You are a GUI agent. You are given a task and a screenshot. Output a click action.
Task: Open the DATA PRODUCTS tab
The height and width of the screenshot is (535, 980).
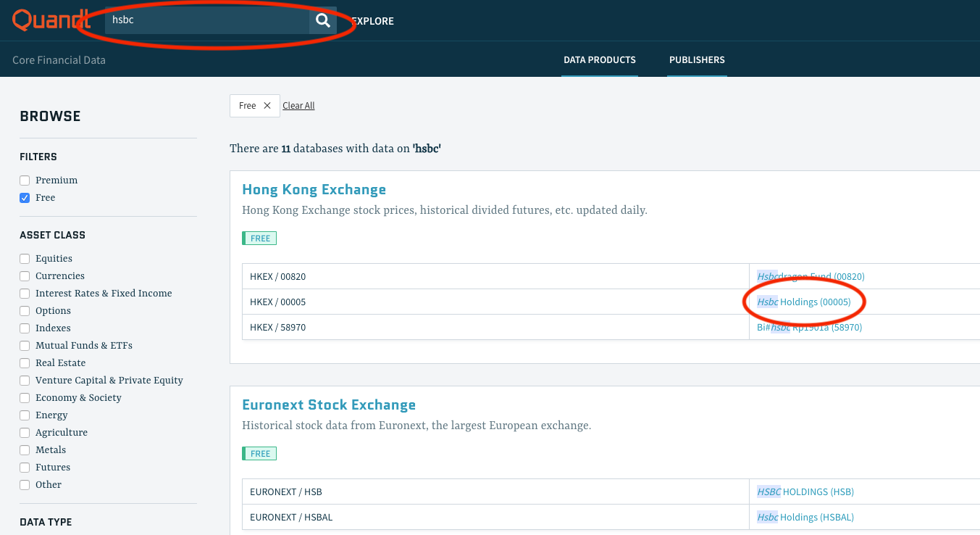[x=599, y=60]
